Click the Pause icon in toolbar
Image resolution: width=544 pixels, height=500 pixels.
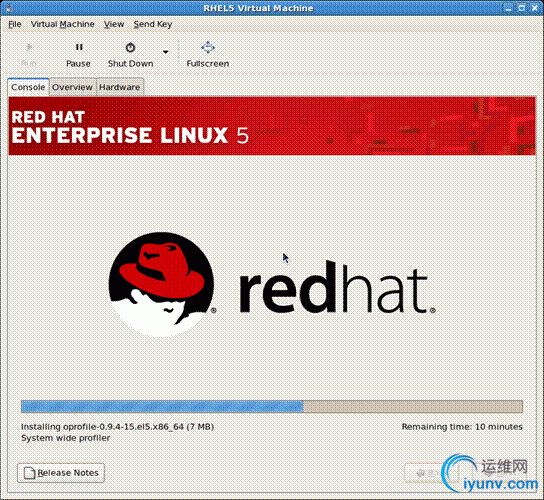(x=79, y=47)
